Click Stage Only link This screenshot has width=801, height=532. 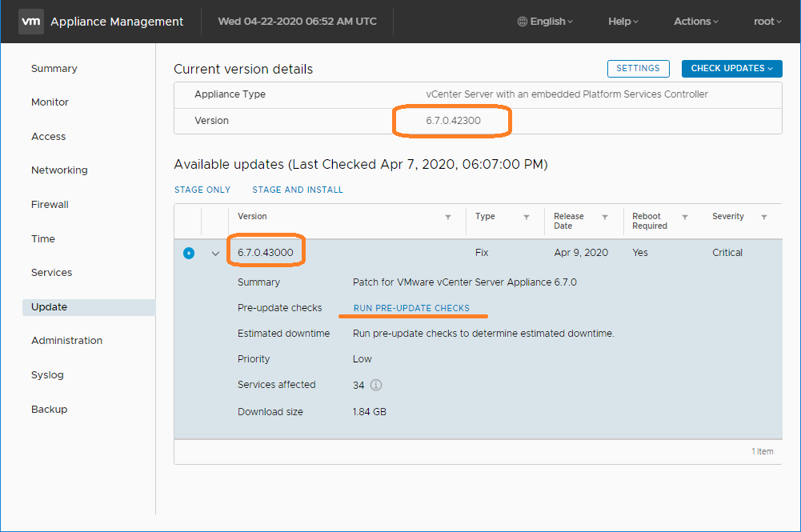(202, 190)
